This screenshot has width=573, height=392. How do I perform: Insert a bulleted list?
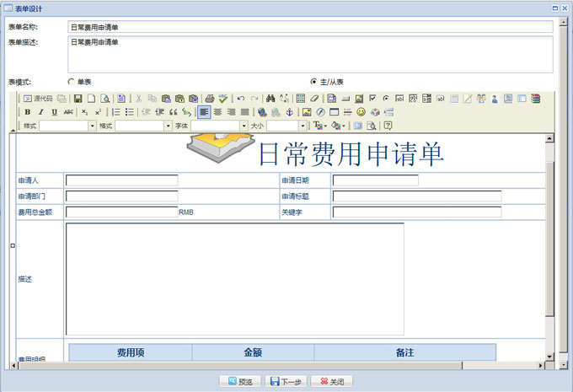[x=130, y=112]
